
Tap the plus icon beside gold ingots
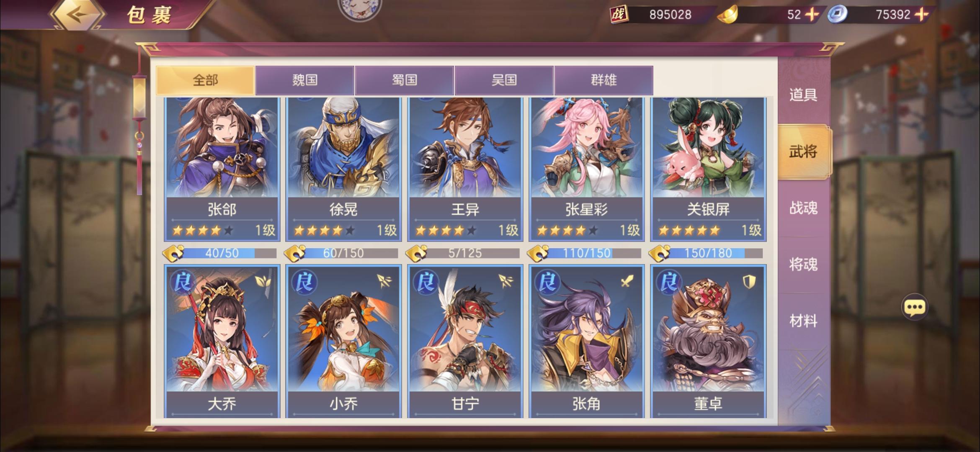tap(812, 15)
